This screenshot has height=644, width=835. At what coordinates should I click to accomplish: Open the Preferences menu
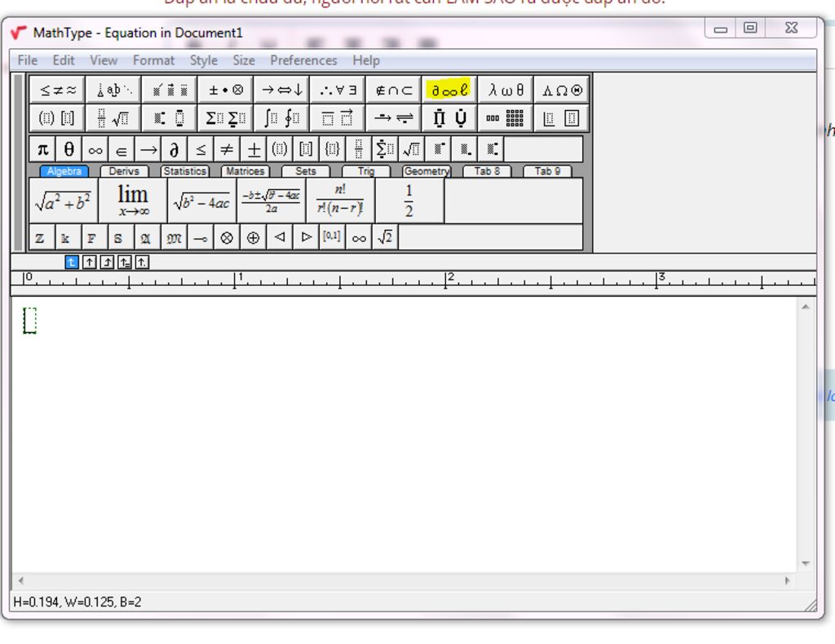[303, 60]
